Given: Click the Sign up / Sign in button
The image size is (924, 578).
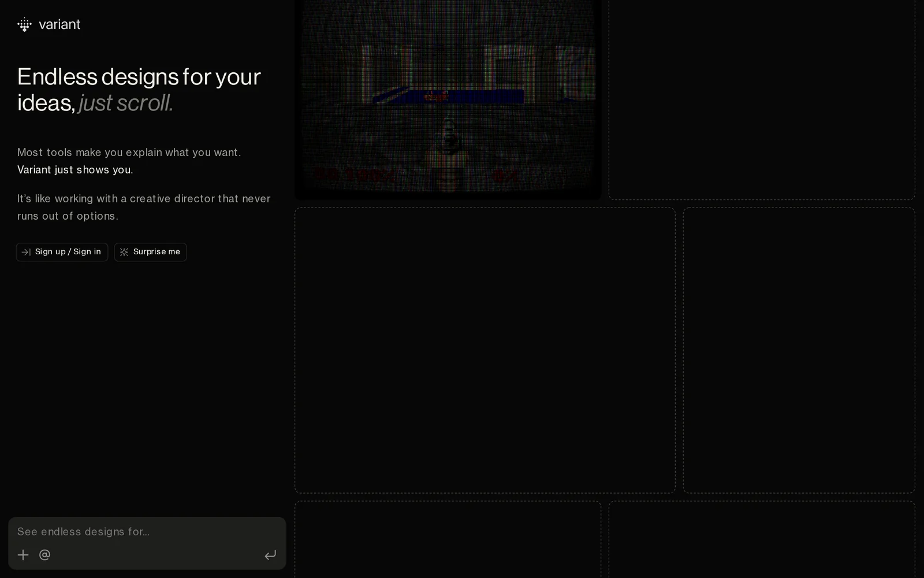Looking at the screenshot, I should (62, 252).
